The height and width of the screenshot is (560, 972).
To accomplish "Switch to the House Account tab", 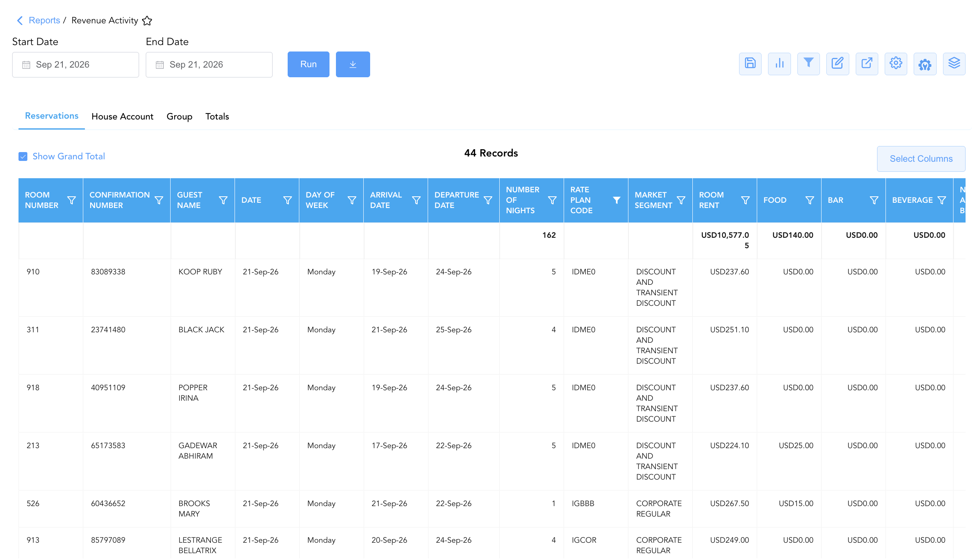I will (122, 117).
